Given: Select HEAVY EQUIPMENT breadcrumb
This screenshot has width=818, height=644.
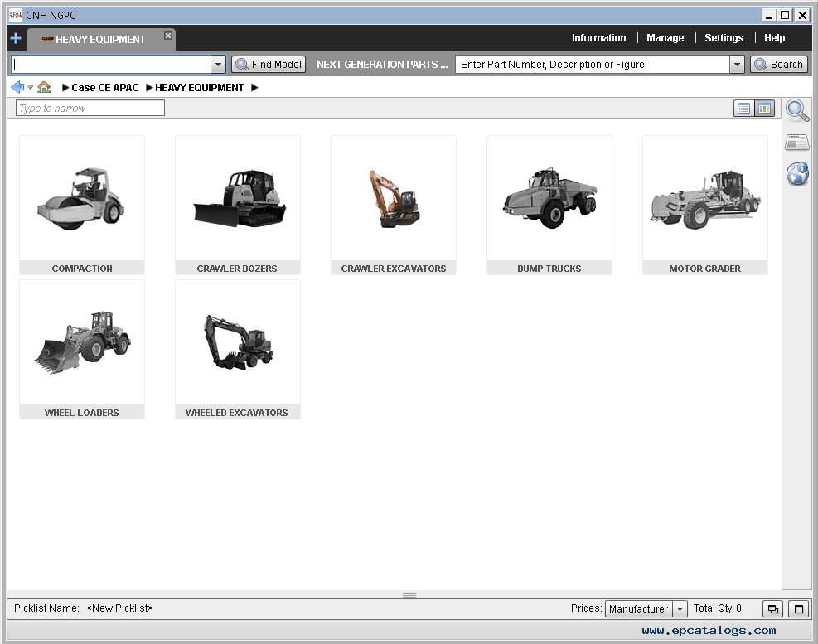Looking at the screenshot, I should coord(199,88).
